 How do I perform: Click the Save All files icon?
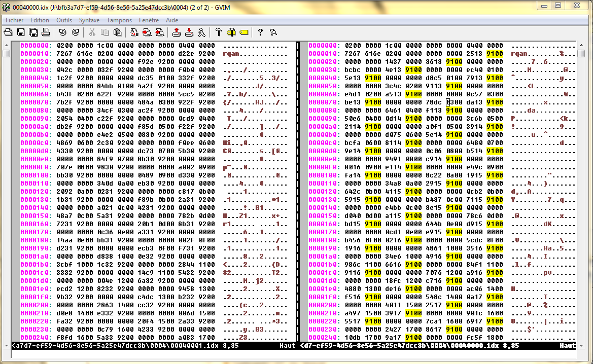pos(33,32)
